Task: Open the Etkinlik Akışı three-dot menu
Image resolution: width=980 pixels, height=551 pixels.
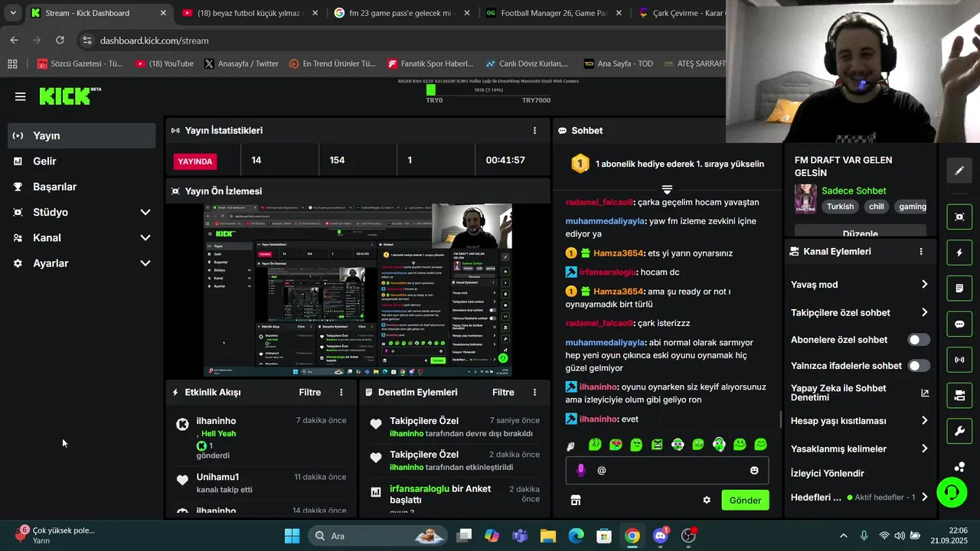Action: (341, 393)
